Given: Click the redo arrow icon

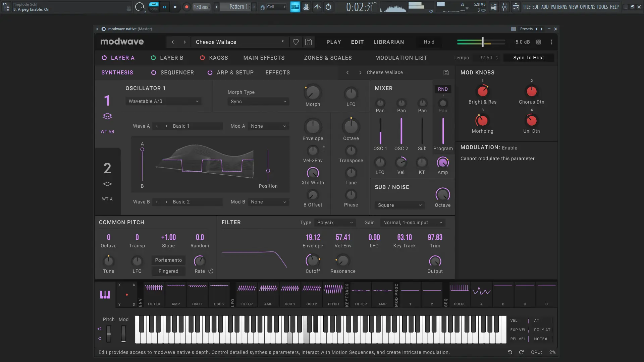Looking at the screenshot, I should [521, 352].
